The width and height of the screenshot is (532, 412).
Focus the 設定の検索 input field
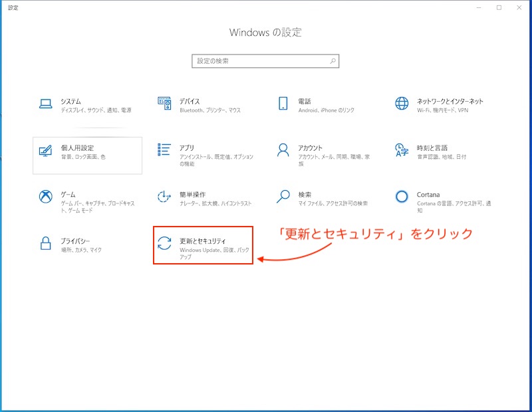(265, 61)
